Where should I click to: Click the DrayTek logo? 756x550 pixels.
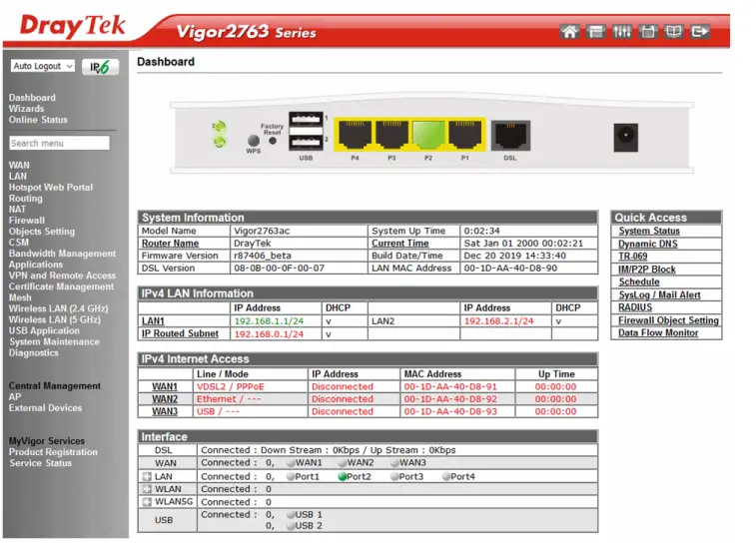pyautogui.click(x=72, y=26)
